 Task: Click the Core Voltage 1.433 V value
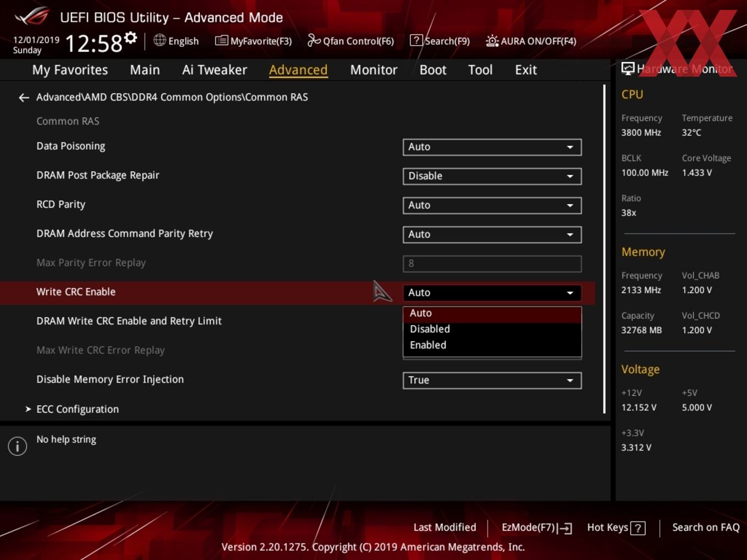tap(697, 173)
